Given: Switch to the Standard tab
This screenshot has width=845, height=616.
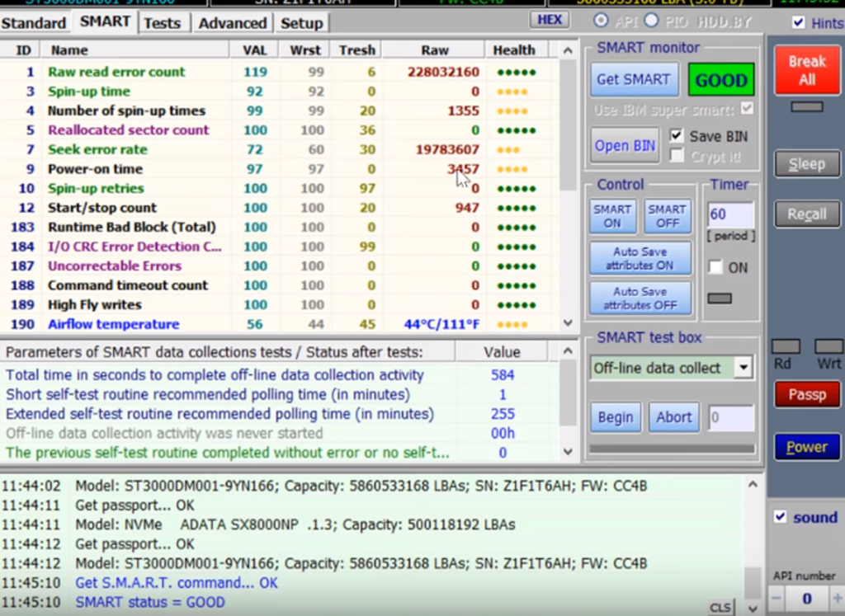Looking at the screenshot, I should (33, 23).
